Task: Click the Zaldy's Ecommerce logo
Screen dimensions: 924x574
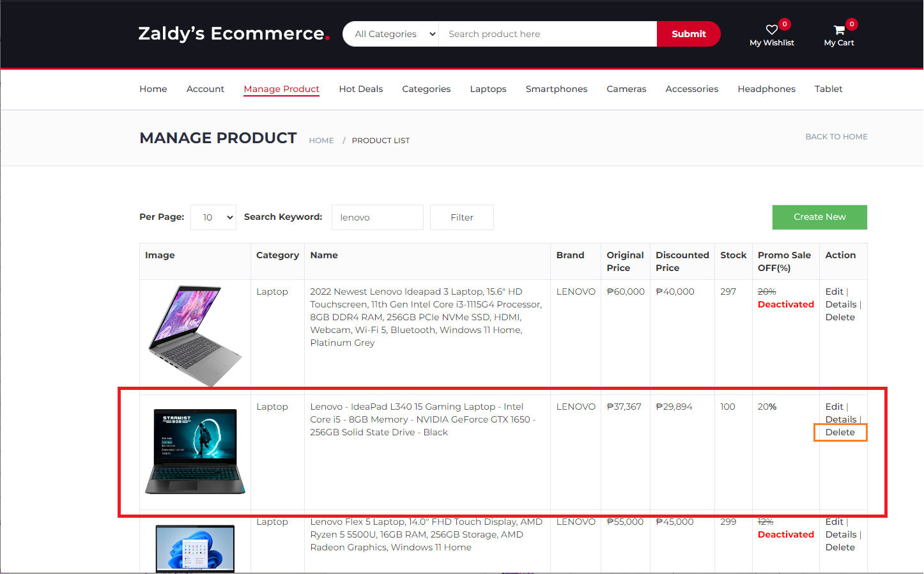Action: tap(233, 34)
